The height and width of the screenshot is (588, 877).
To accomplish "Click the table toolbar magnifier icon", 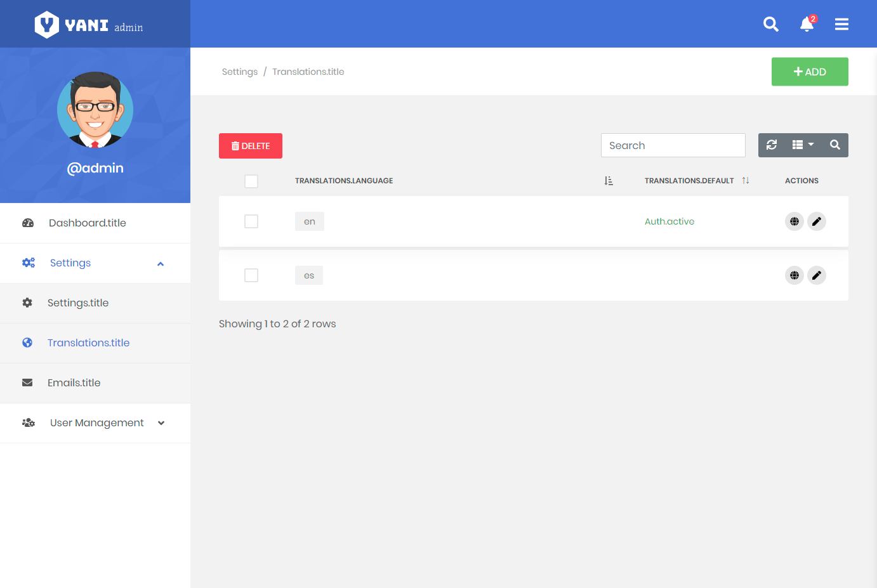I will pyautogui.click(x=835, y=145).
